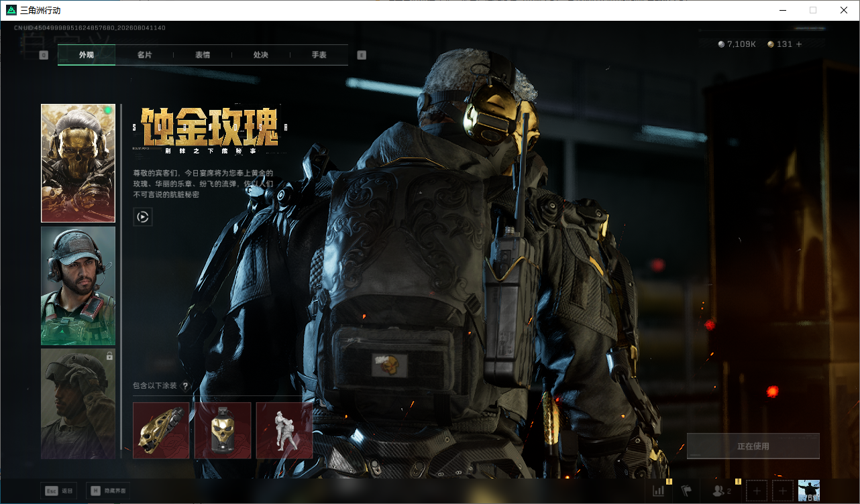The width and height of the screenshot is (860, 504).
Task: Click the first empty squad slot plus
Action: 757,491
